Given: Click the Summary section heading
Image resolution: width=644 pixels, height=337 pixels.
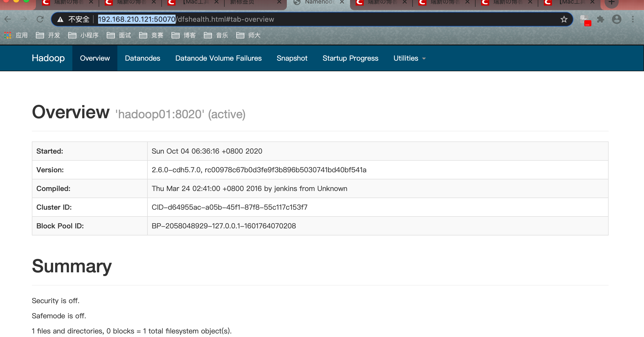Looking at the screenshot, I should (72, 267).
